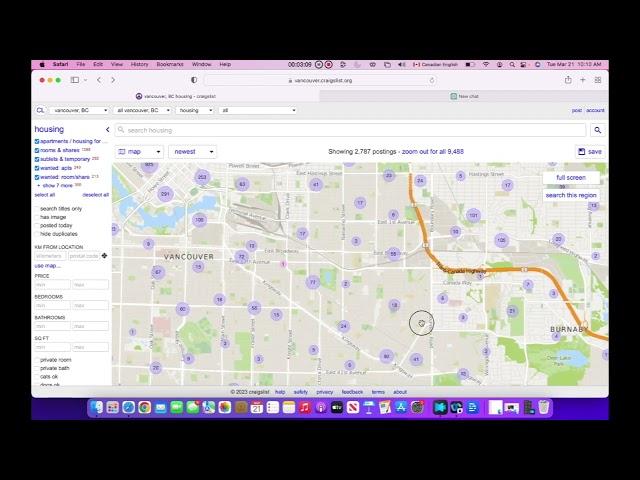Screen dimensions: 640x480
Task: Uncheck rooms & shares checkbox
Action: click(37, 150)
